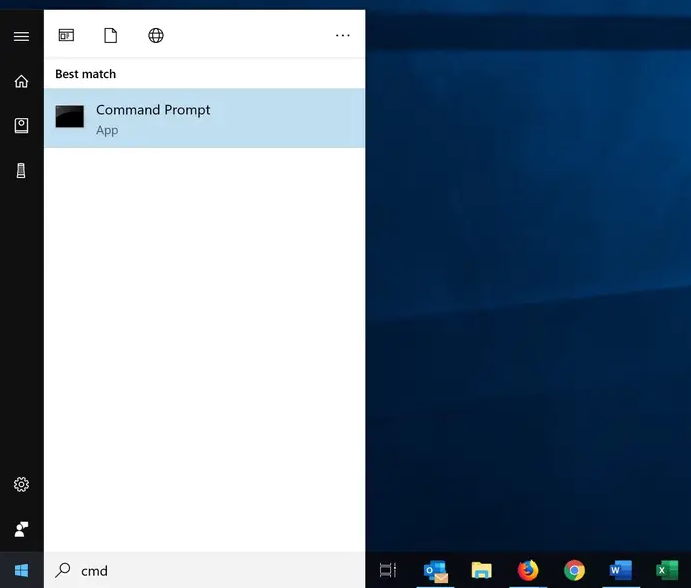
Task: Launch Outlook from the taskbar
Action: click(435, 570)
